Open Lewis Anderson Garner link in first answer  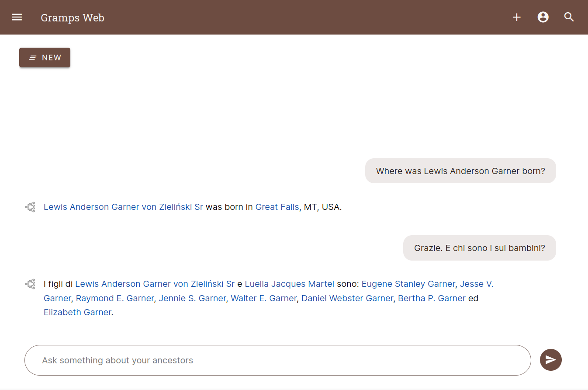[x=123, y=207]
